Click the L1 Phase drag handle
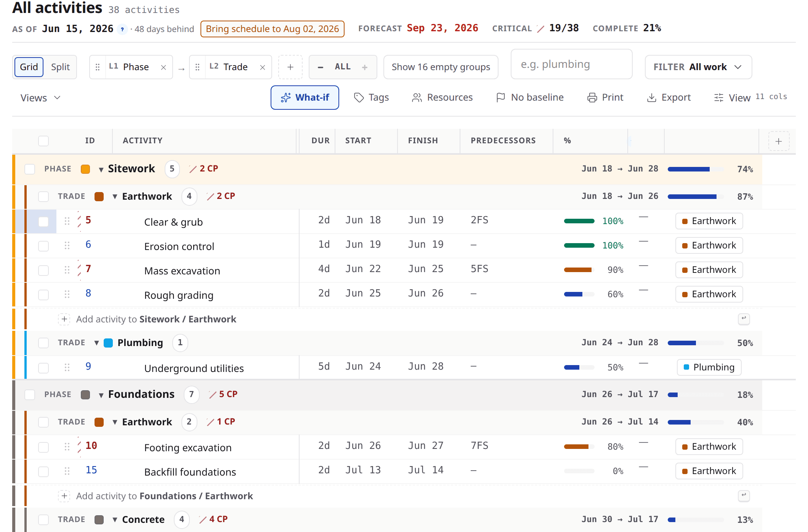This screenshot has height=532, width=808. (x=98, y=67)
